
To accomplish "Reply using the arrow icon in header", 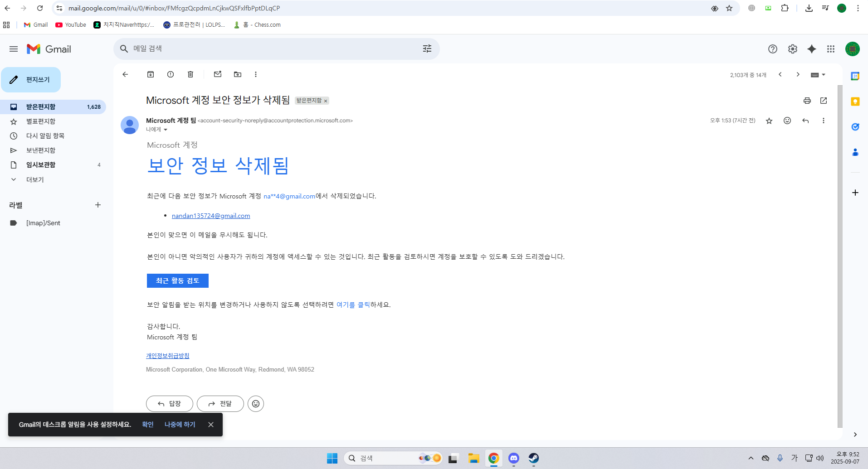I will click(x=805, y=121).
